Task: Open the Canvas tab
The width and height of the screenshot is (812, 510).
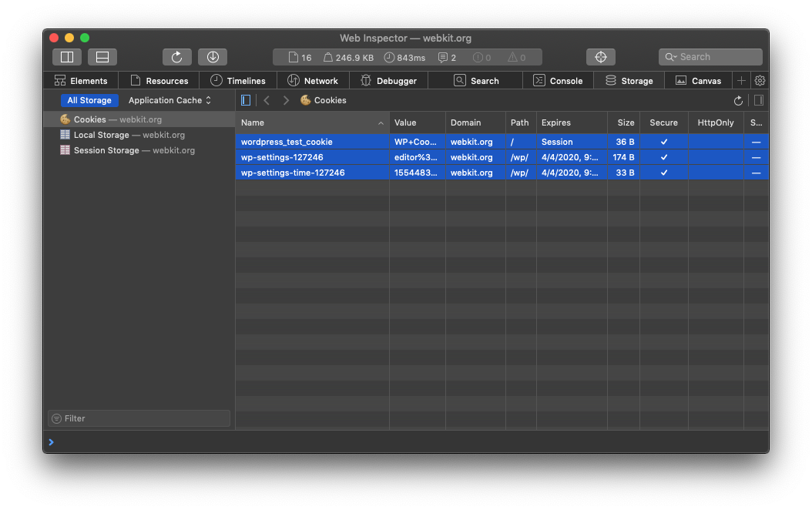Action: [698, 81]
